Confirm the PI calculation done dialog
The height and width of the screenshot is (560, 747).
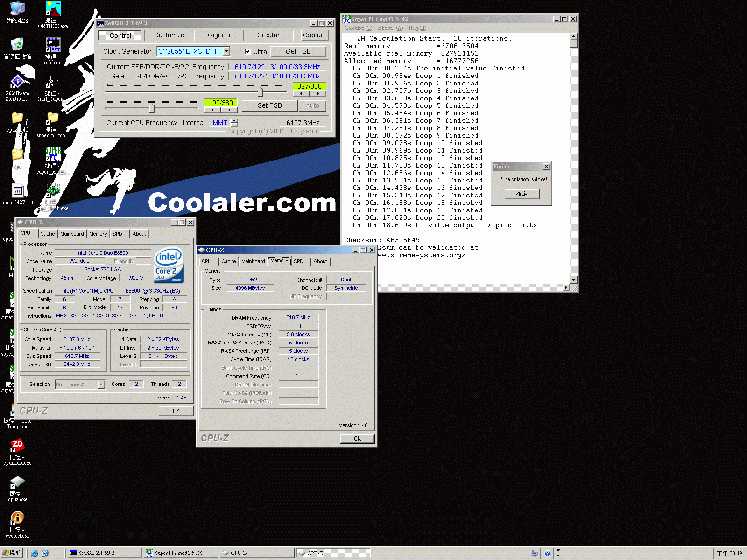click(521, 194)
